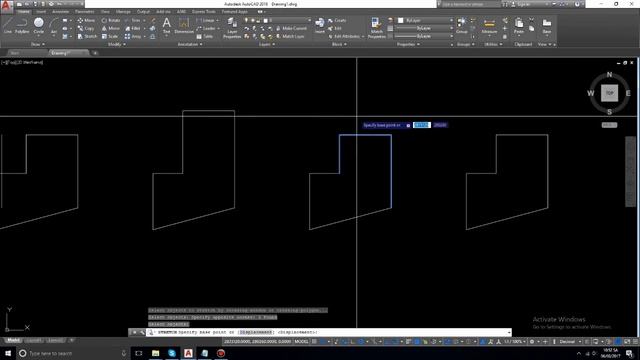Open the layer name dropdown
640x360 pixels.
coord(310,20)
